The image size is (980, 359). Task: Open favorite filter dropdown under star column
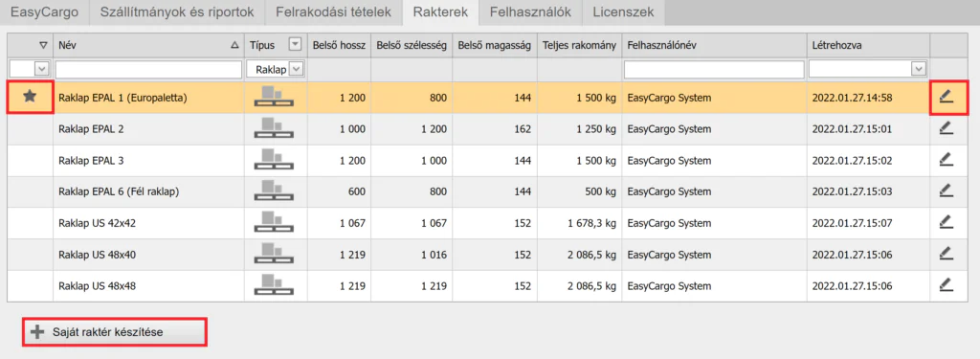42,69
